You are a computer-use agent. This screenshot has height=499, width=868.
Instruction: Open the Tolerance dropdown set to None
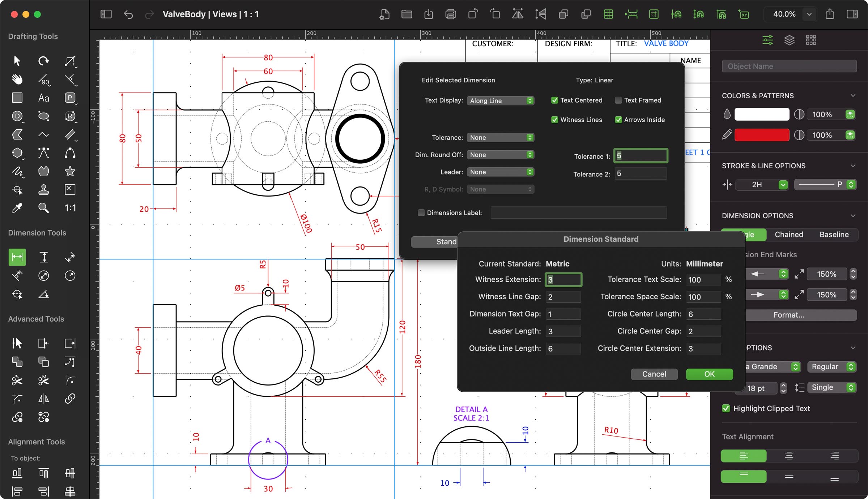pyautogui.click(x=500, y=137)
